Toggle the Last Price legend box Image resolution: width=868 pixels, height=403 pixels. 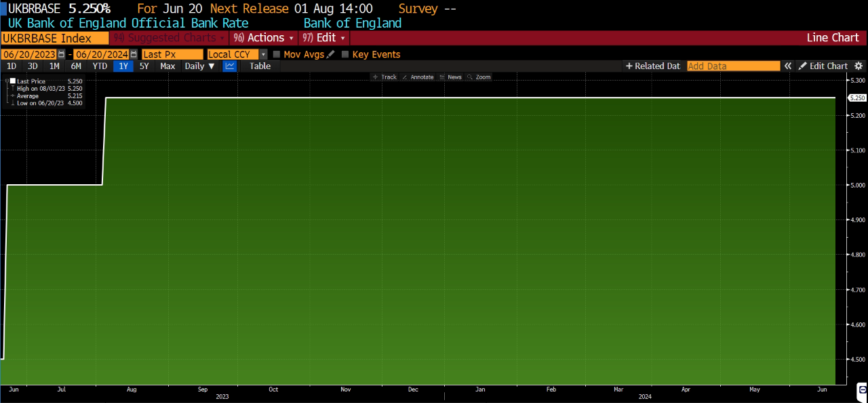[13, 81]
